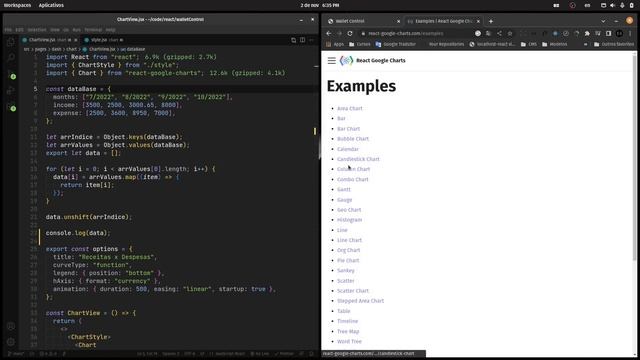Open the Sankey example link
This screenshot has width=640, height=360.
point(346,270)
